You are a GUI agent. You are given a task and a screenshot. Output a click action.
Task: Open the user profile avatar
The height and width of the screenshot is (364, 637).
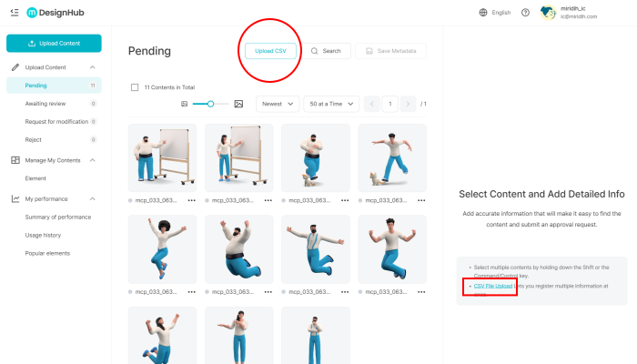click(x=548, y=13)
